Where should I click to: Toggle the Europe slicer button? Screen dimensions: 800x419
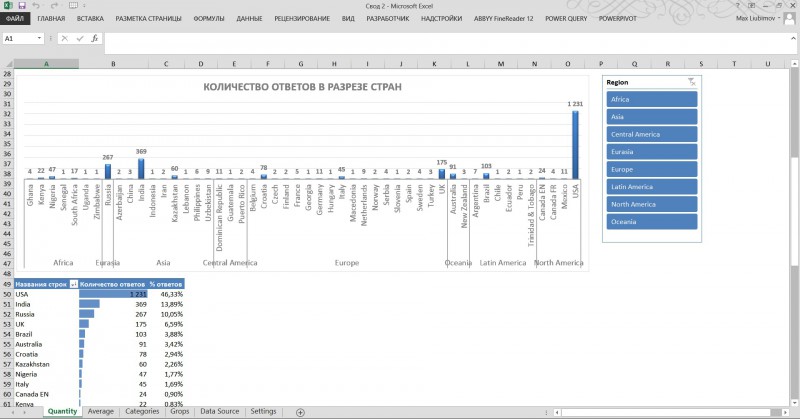(x=652, y=169)
